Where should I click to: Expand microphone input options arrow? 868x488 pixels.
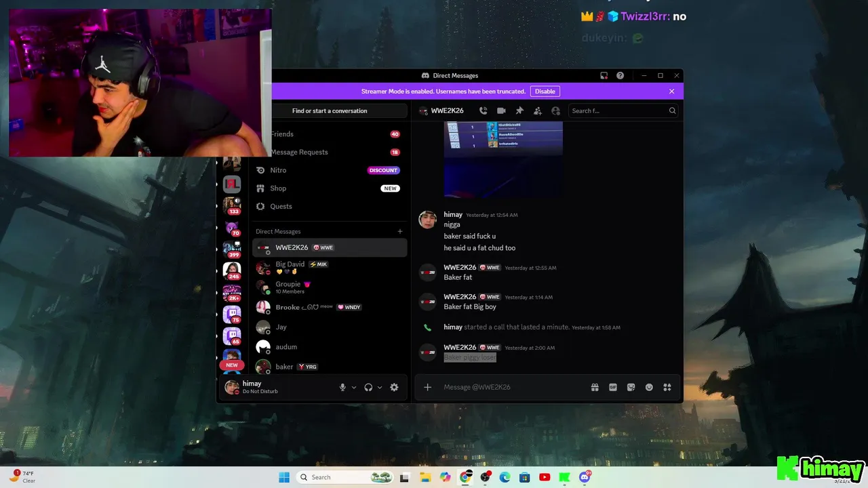tap(354, 388)
